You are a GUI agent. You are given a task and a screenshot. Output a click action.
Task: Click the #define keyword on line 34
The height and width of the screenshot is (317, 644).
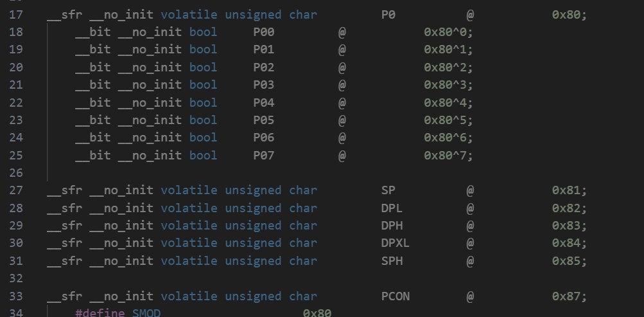[100, 313]
